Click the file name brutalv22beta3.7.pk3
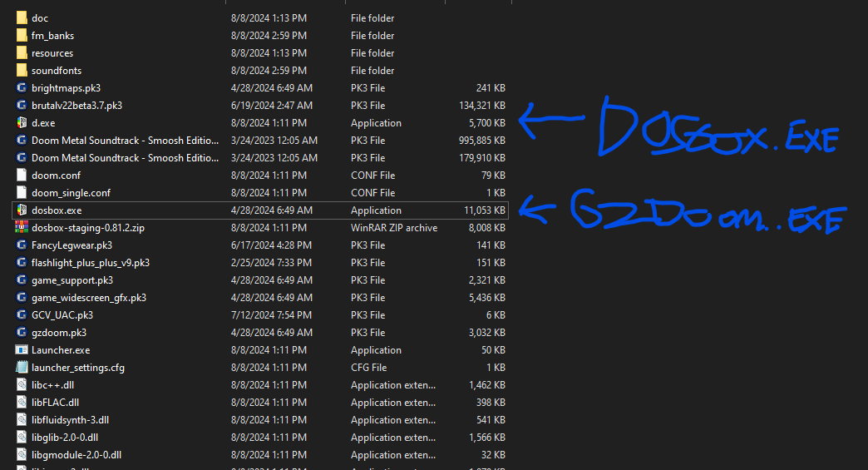This screenshot has height=470, width=868. click(x=77, y=105)
